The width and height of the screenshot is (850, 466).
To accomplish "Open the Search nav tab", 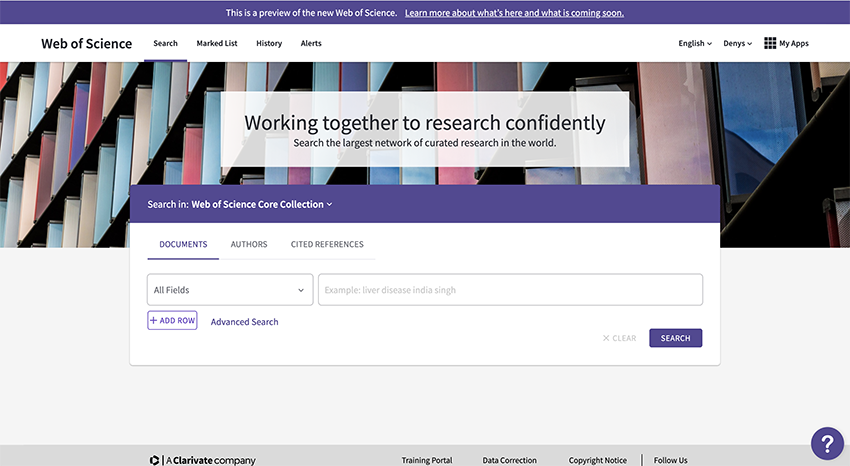I will pos(165,43).
